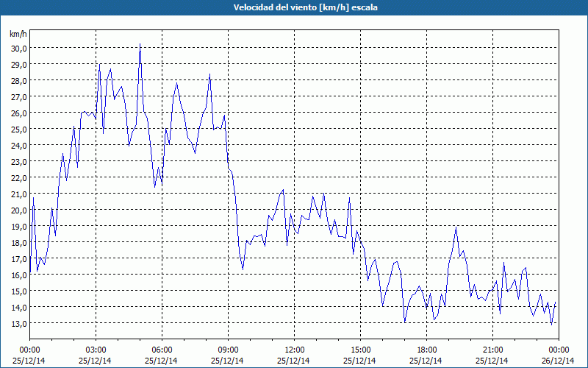Image resolution: width=588 pixels, height=368 pixels.
Task: Click the '23,0' y-axis value
Action: 18,161
